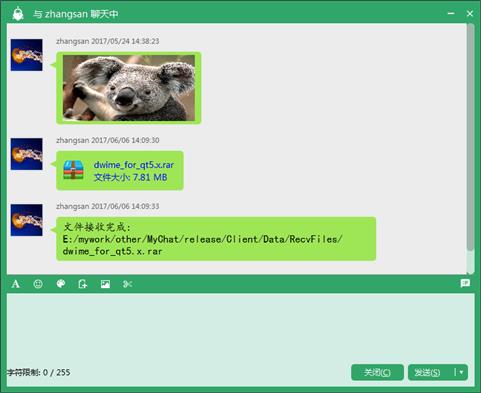Open the dwime_for_qt5.x.rar file link
The height and width of the screenshot is (393, 481).
pos(134,165)
